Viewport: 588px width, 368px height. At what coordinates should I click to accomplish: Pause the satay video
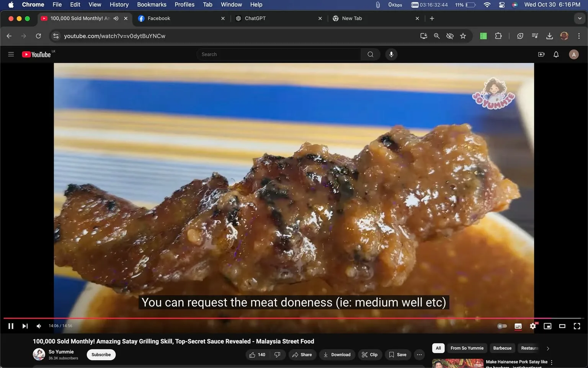pyautogui.click(x=11, y=326)
